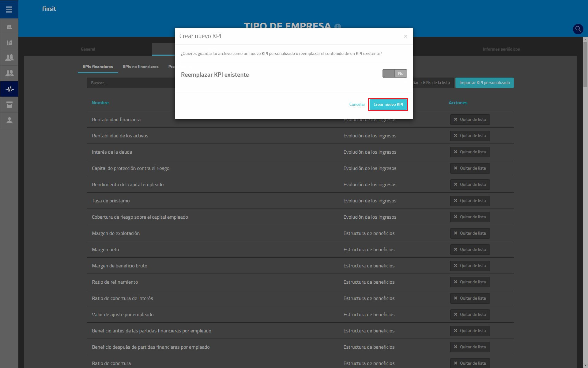Screen dimensions: 588x368
Task: Open the hamburger menu icon
Action: [x=9, y=9]
